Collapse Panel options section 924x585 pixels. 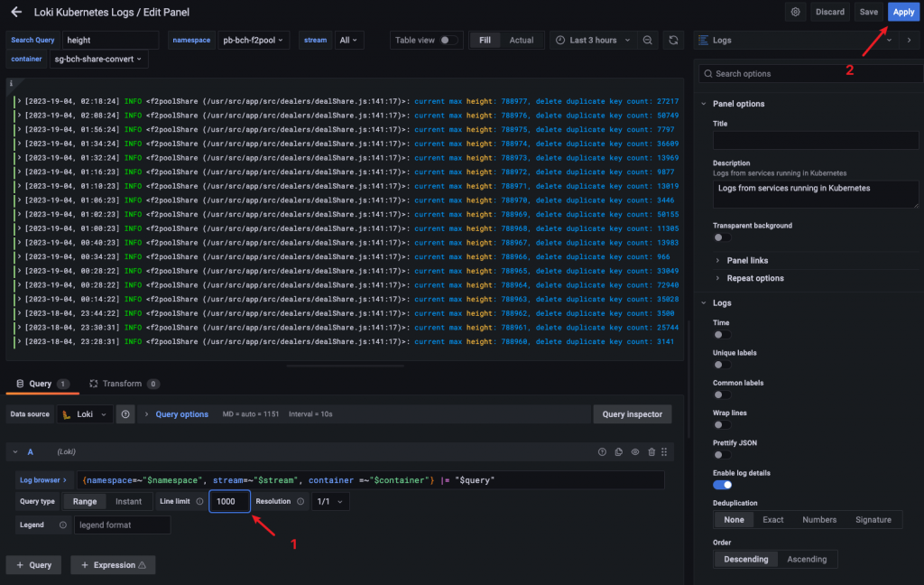click(x=704, y=104)
